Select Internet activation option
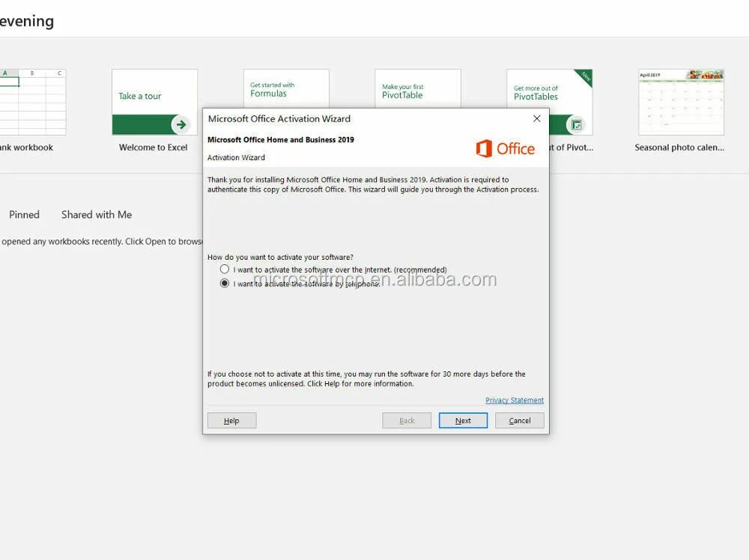The image size is (749, 560). pos(225,269)
